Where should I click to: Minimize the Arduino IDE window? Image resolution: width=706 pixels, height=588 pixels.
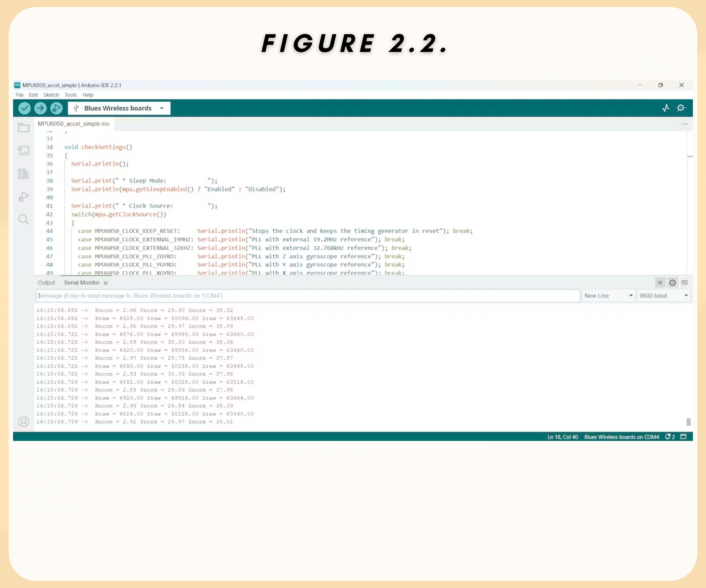coord(640,85)
